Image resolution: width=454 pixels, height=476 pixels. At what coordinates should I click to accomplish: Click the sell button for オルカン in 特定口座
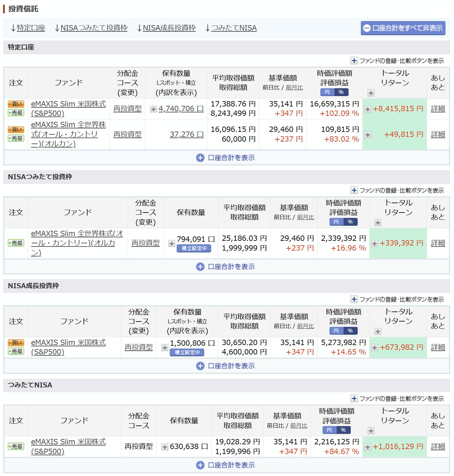[x=16, y=138]
